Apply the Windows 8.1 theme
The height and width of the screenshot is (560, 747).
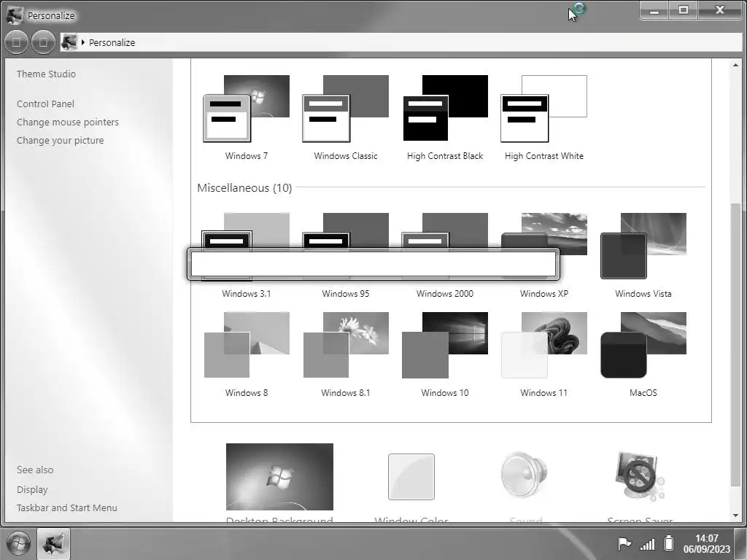click(345, 355)
